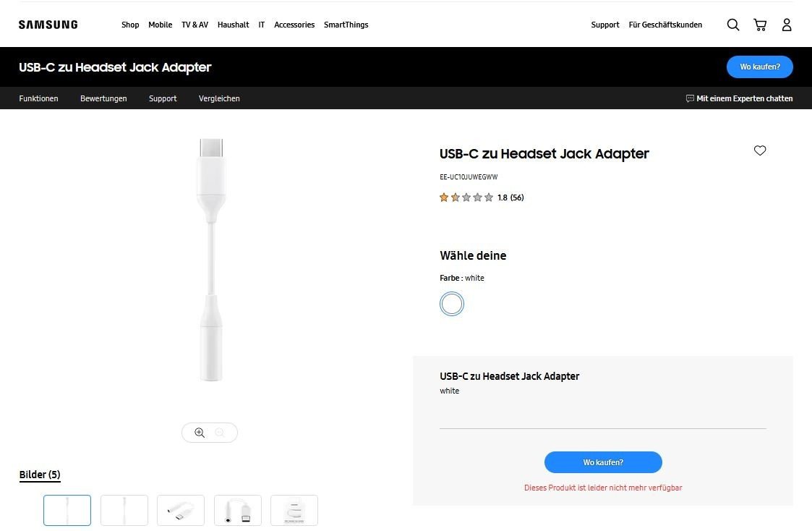
Task: Expand the TV & AV menu
Action: [x=195, y=25]
